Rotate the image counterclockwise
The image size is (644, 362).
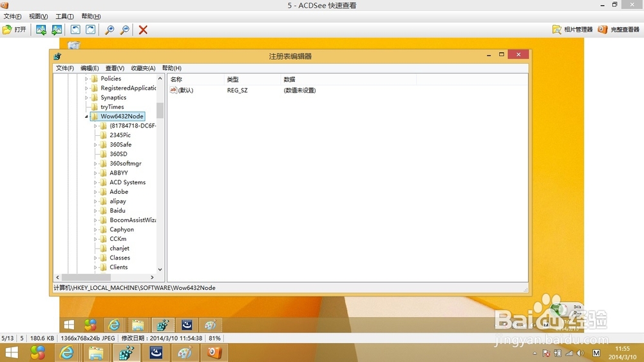75,30
